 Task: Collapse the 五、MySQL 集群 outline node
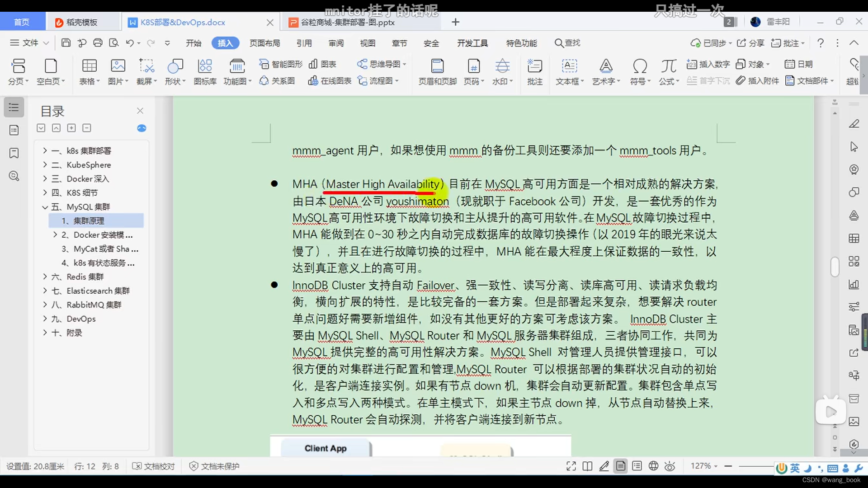coord(45,207)
